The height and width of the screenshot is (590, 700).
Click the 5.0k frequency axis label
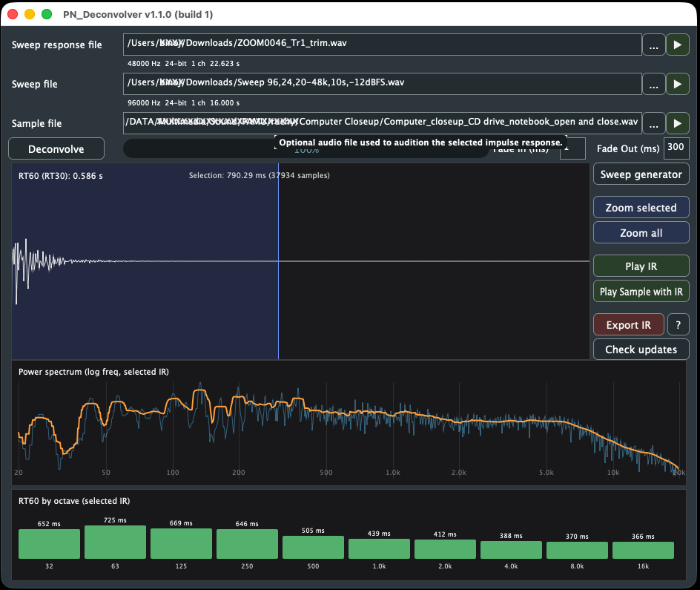pyautogui.click(x=547, y=473)
